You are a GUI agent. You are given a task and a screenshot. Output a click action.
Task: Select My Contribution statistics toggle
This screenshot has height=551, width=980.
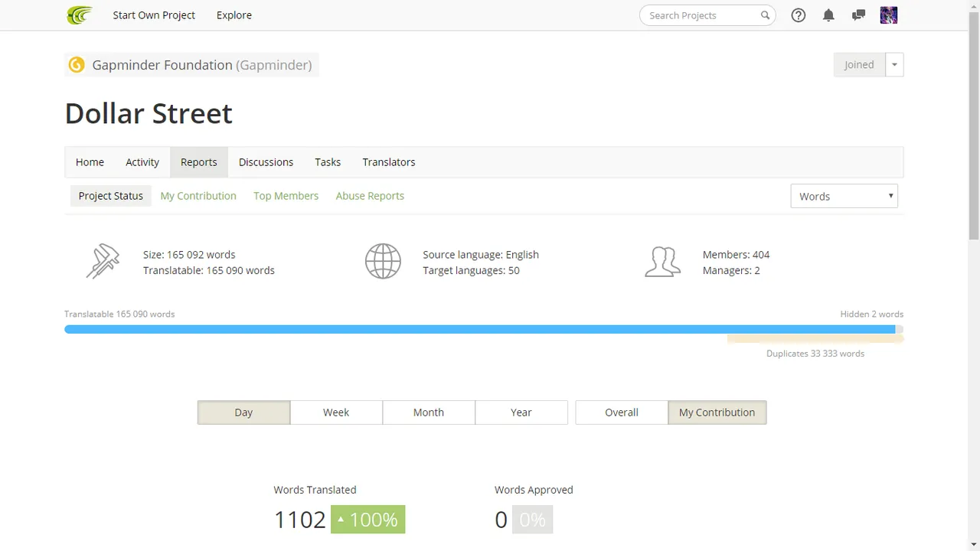(717, 412)
